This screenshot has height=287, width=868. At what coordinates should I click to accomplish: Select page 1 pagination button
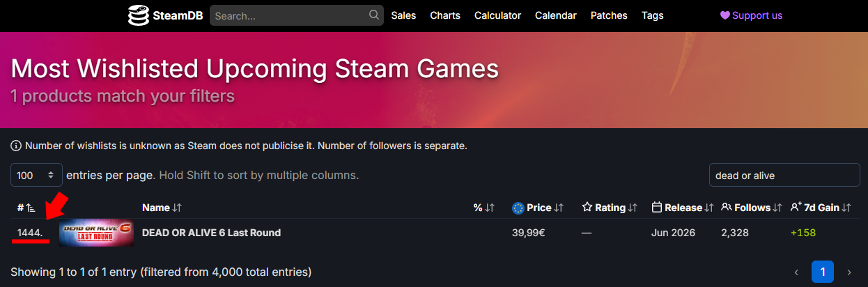click(823, 272)
